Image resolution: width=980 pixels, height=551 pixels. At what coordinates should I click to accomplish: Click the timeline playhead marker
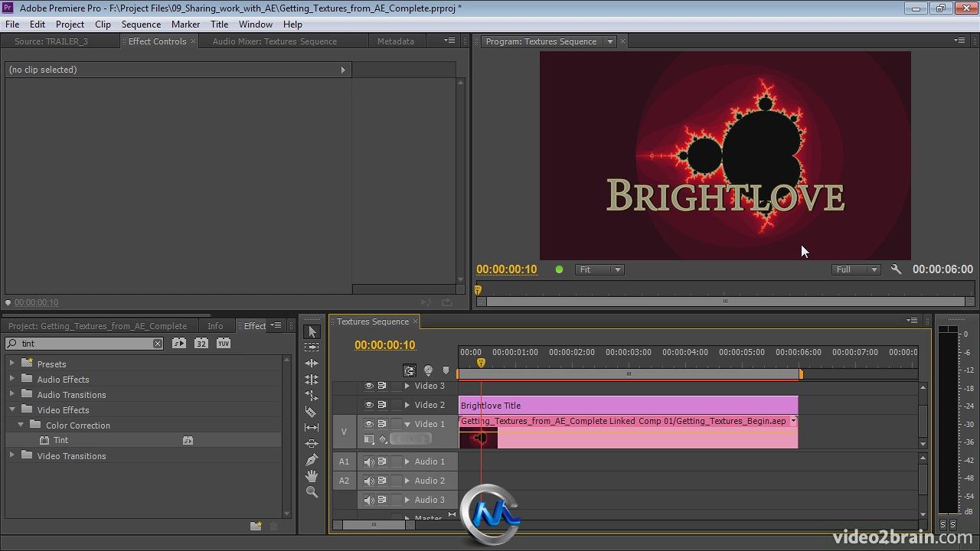pos(481,363)
